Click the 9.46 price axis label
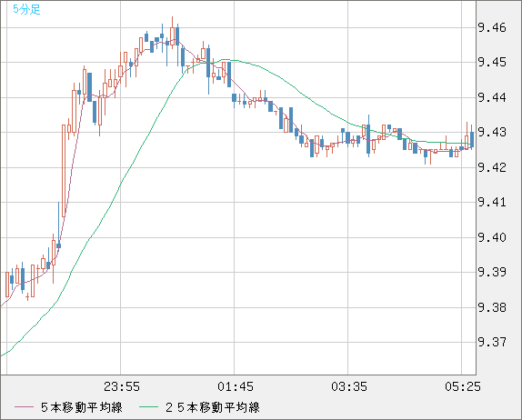Image resolution: width=522 pixels, height=420 pixels. [492, 27]
